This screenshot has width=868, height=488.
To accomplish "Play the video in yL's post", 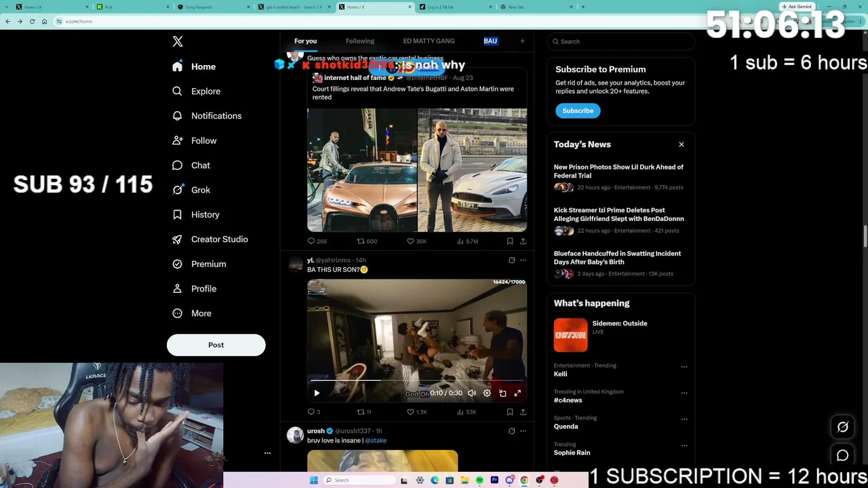I will 317,393.
